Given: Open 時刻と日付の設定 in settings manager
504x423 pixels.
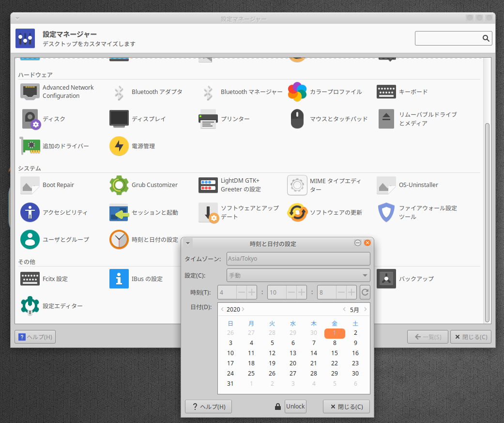Looking at the screenshot, I should 144,240.
